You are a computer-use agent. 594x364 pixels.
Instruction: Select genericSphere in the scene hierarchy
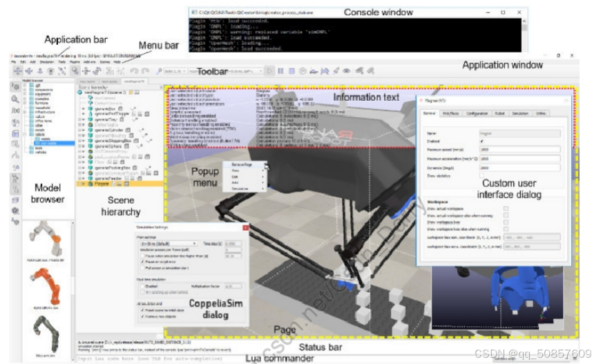click(x=108, y=146)
